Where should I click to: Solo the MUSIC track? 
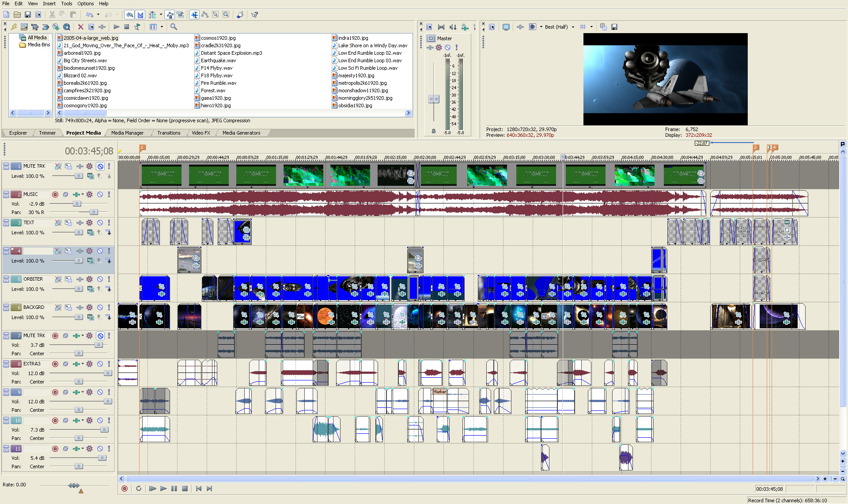point(109,195)
